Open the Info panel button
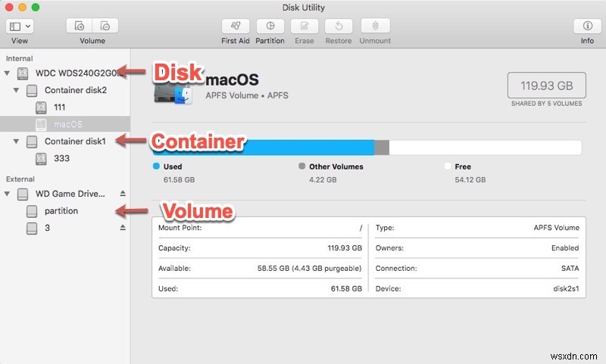This screenshot has width=606, height=364. tap(588, 26)
